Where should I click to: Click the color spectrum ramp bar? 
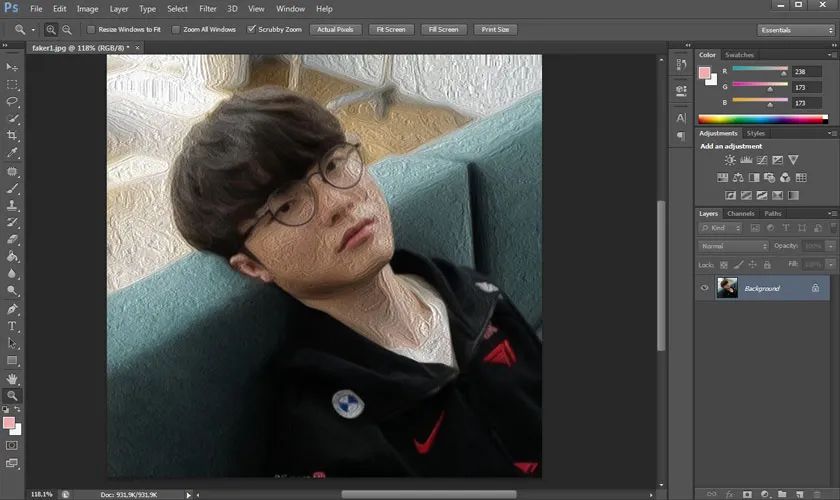(x=763, y=119)
